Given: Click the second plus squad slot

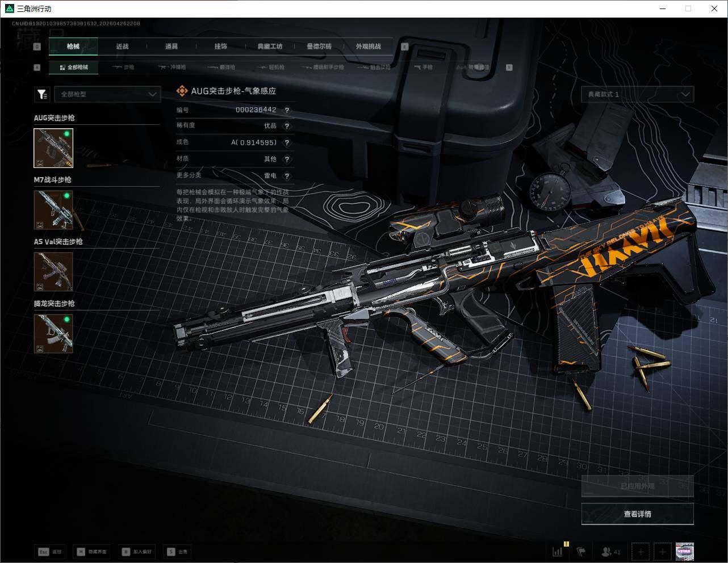Looking at the screenshot, I should (662, 551).
